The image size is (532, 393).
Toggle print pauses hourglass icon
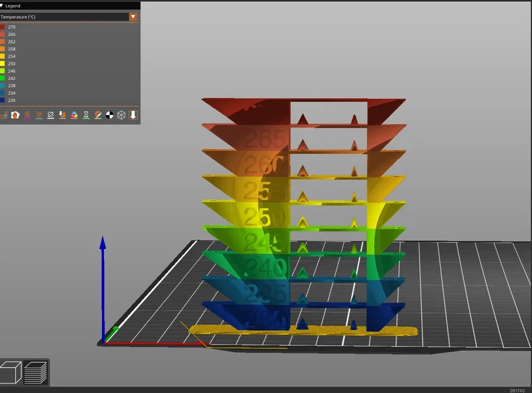point(86,115)
